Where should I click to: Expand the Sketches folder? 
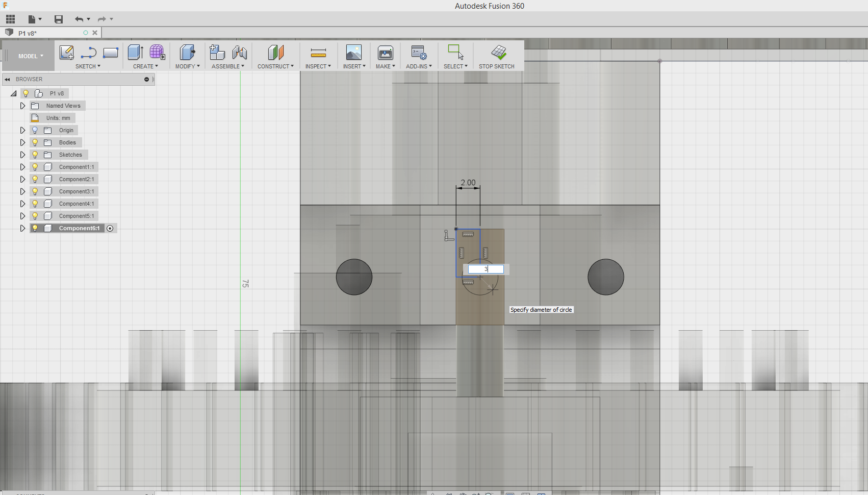coord(22,155)
